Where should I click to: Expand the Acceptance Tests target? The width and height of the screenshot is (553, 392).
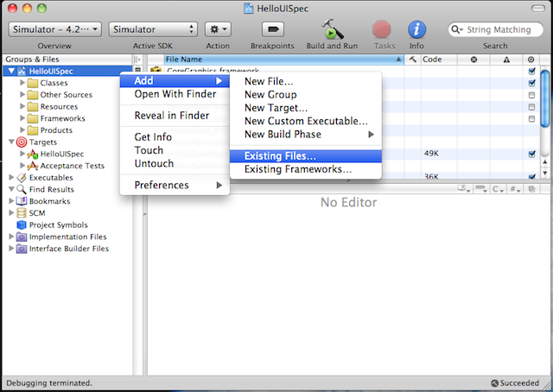click(x=22, y=165)
